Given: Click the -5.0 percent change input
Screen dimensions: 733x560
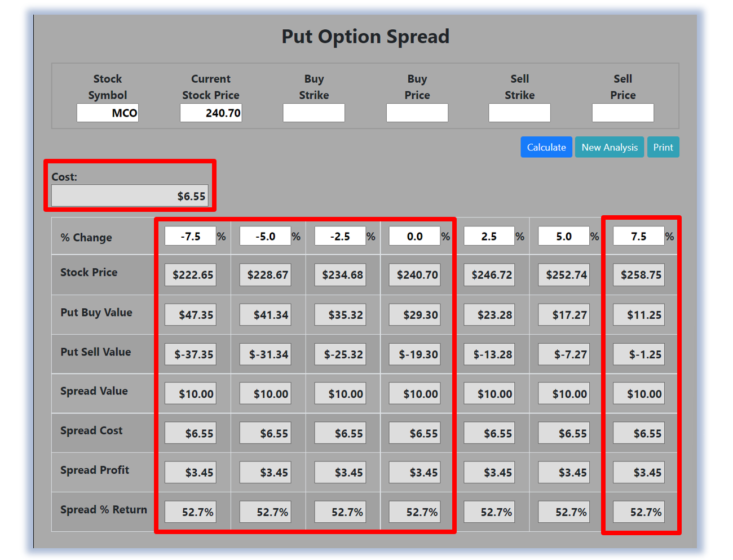Looking at the screenshot, I should [265, 237].
